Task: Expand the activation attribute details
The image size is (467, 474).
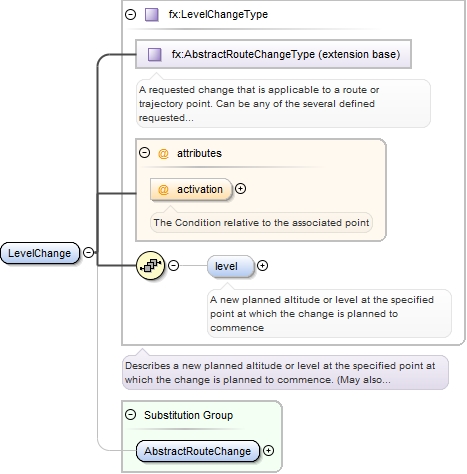Action: coord(240,189)
